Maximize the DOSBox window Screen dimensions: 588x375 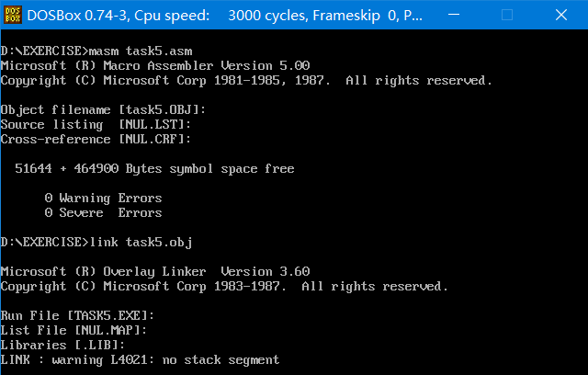point(507,15)
